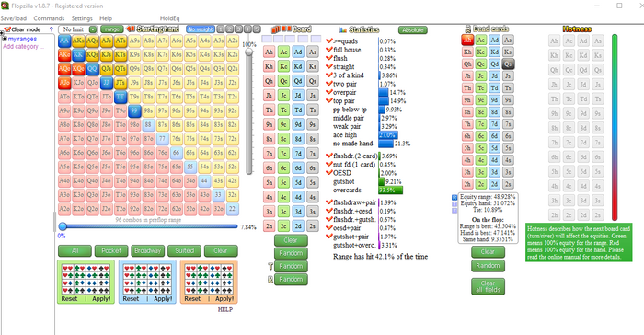Click the Suited hands button
Viewport: 644px width, 335px height.
point(184,250)
